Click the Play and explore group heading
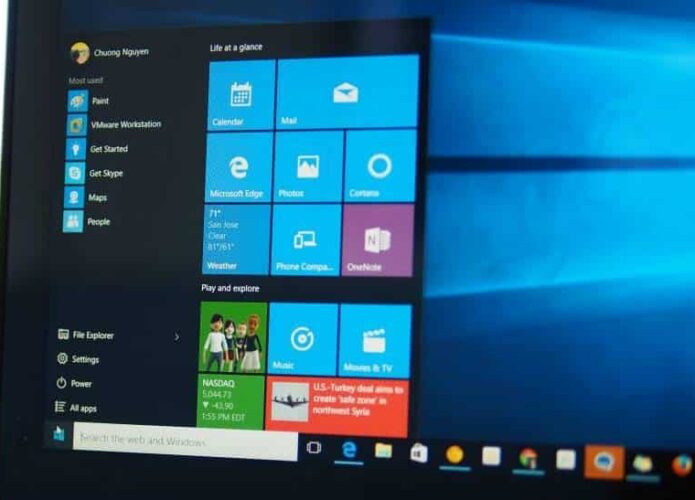The image size is (695, 500). click(230, 288)
